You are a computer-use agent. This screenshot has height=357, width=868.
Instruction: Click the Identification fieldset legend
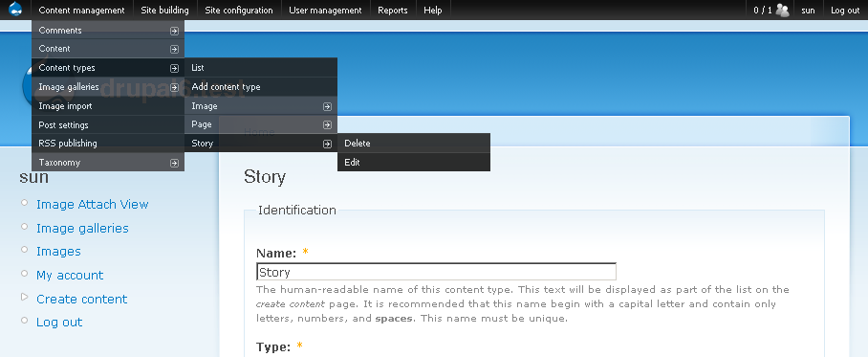click(x=297, y=210)
